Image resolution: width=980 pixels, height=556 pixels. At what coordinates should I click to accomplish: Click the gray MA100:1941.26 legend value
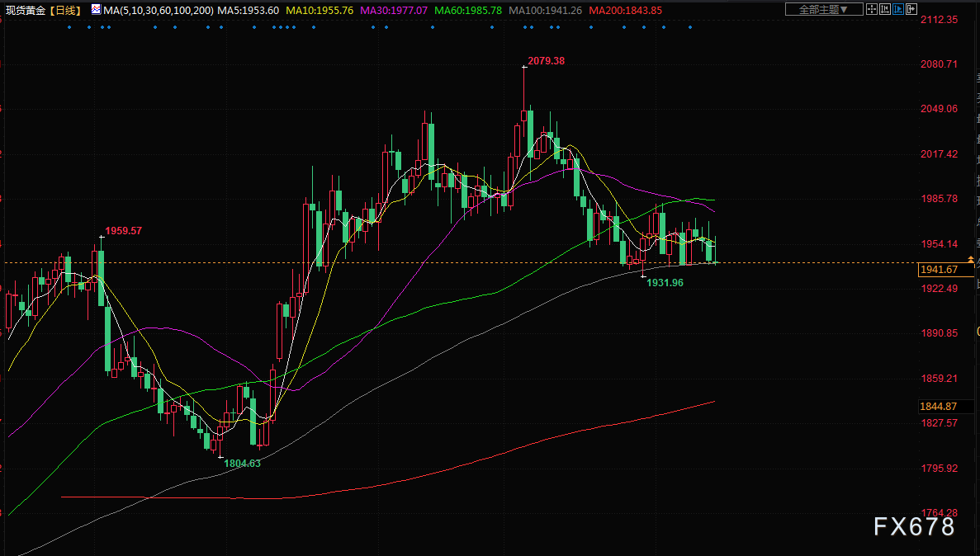545,11
